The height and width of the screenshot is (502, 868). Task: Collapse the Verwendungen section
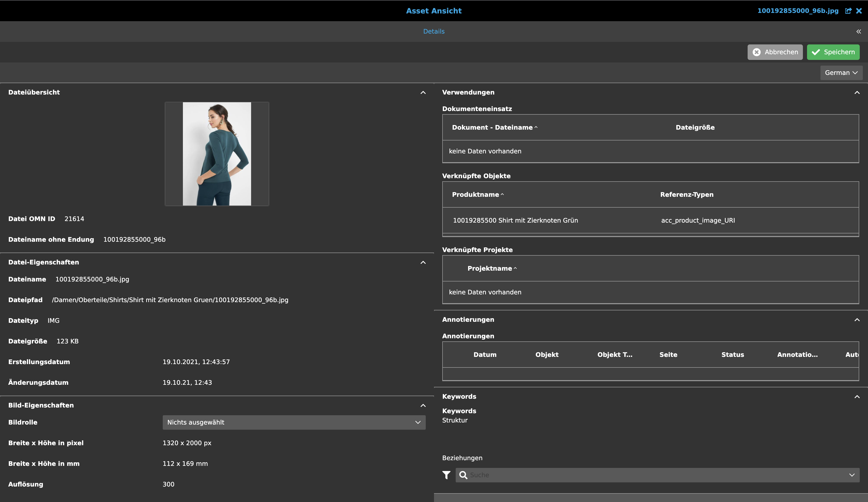(857, 93)
